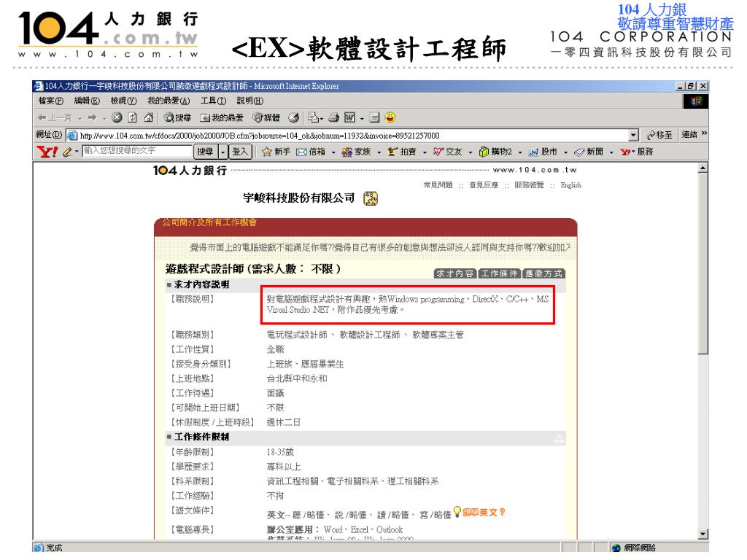Image resolution: width=747 pixels, height=560 pixels.
Task: Open dropdown arrow after 信箱
Action: (x=333, y=152)
